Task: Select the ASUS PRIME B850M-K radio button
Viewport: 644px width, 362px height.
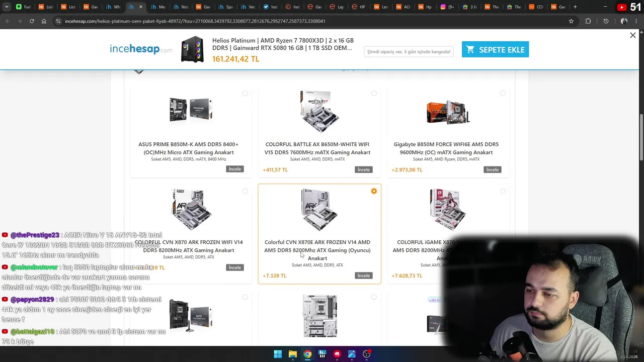Action: click(x=245, y=94)
